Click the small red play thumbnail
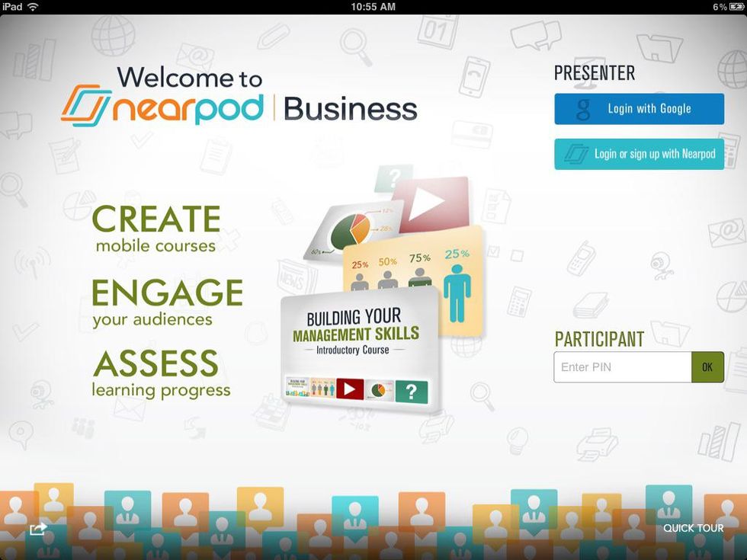 pyautogui.click(x=350, y=389)
